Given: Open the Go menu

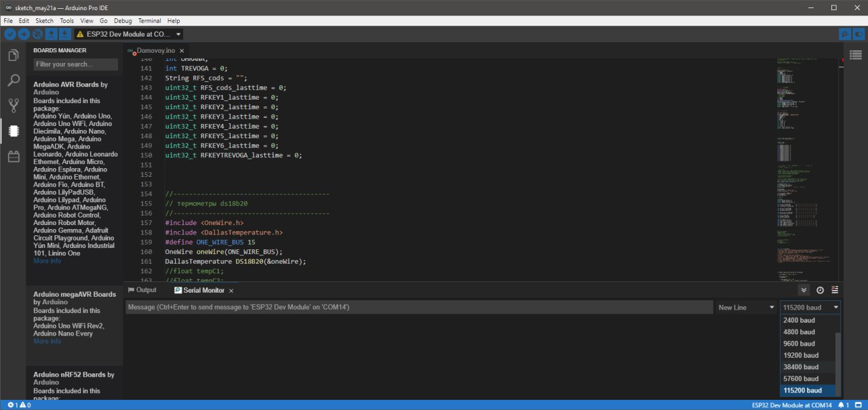Looking at the screenshot, I should pos(104,21).
